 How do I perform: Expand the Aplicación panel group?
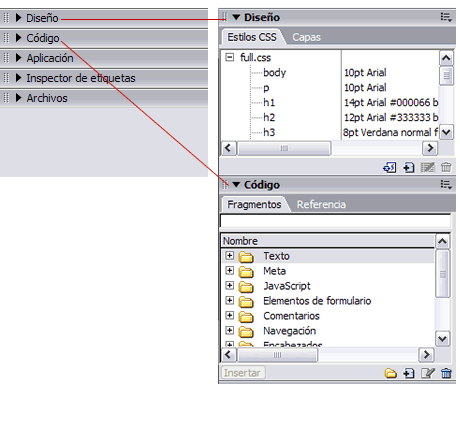[19, 58]
